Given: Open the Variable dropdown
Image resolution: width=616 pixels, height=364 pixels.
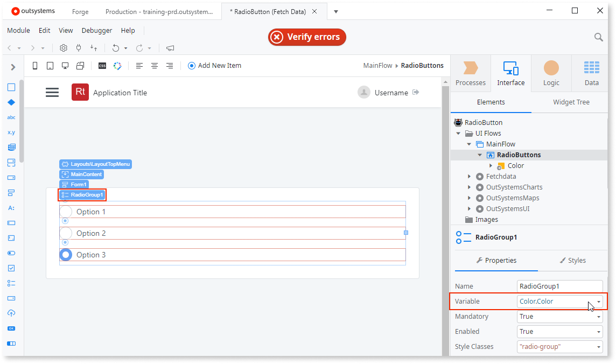Looking at the screenshot, I should point(598,302).
